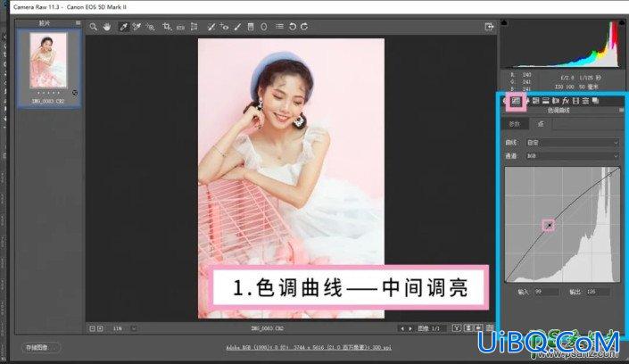Open the 曲线 curve preset dropdown
This screenshot has width=629, height=364.
point(573,143)
